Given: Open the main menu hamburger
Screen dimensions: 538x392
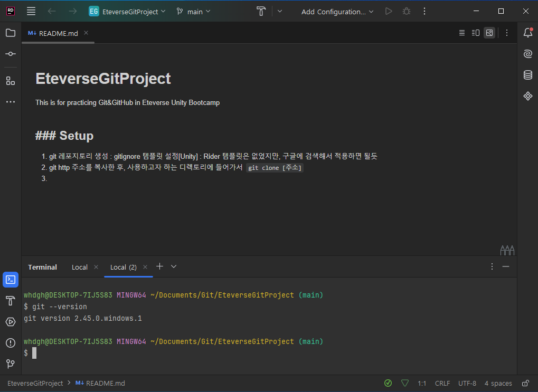Looking at the screenshot, I should click(x=31, y=11).
